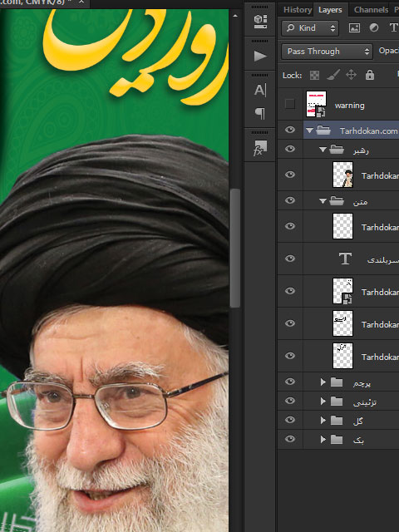Open the Actions play panel icon
Viewport: 399px width, 532px height.
pyautogui.click(x=260, y=56)
